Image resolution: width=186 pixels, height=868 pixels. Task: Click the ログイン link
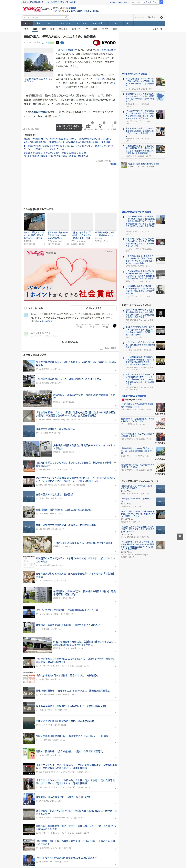tap(57, 11)
